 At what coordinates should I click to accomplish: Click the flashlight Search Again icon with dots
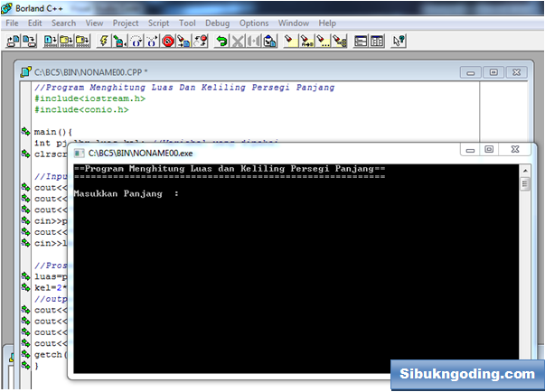point(323,41)
